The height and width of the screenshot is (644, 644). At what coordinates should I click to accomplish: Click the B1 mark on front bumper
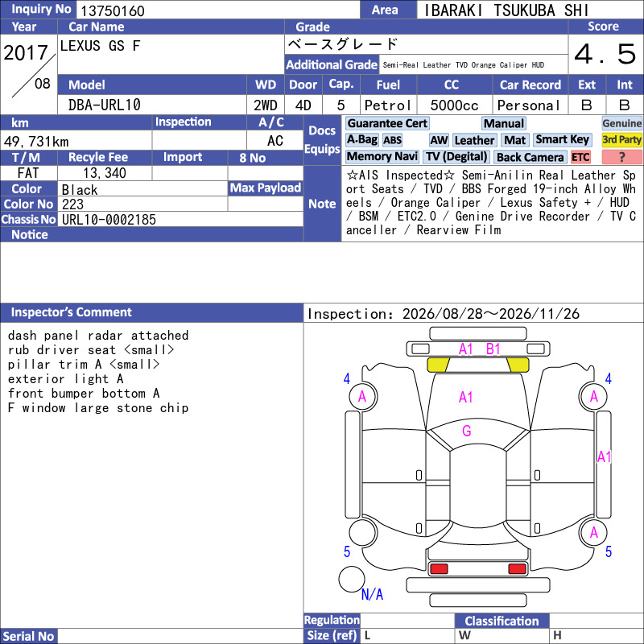493,349
